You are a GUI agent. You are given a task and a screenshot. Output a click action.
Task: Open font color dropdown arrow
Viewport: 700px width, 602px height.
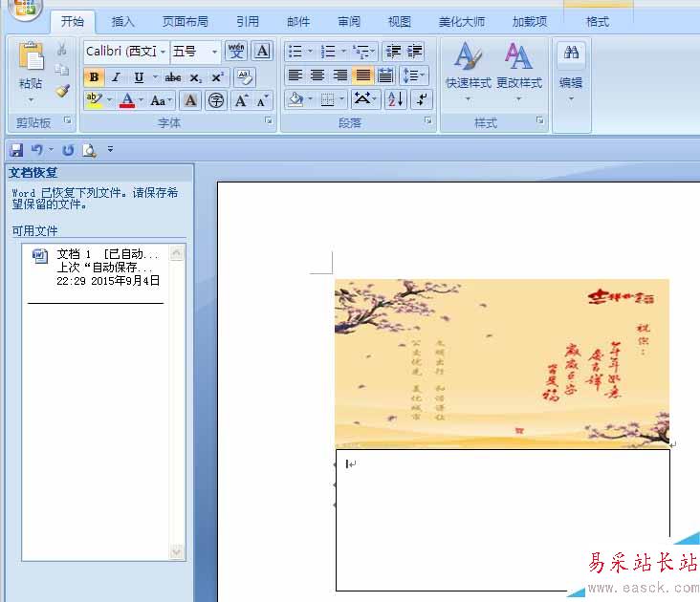pos(141,100)
